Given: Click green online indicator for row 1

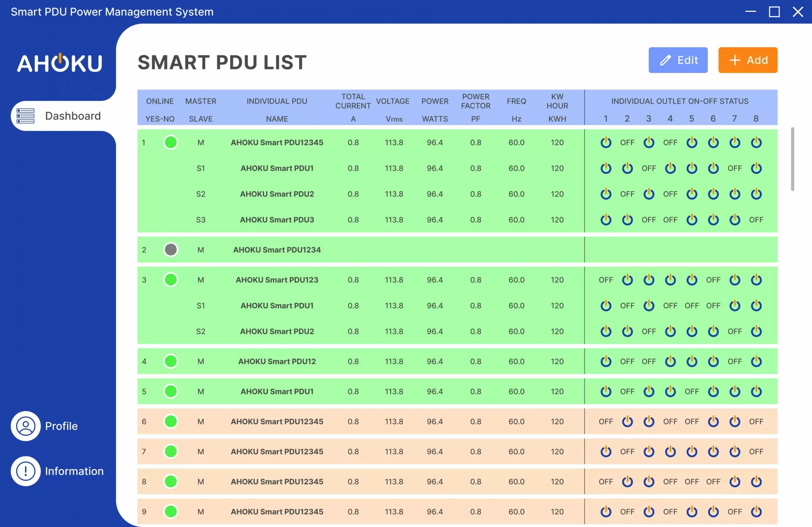Looking at the screenshot, I should pyautogui.click(x=171, y=143).
